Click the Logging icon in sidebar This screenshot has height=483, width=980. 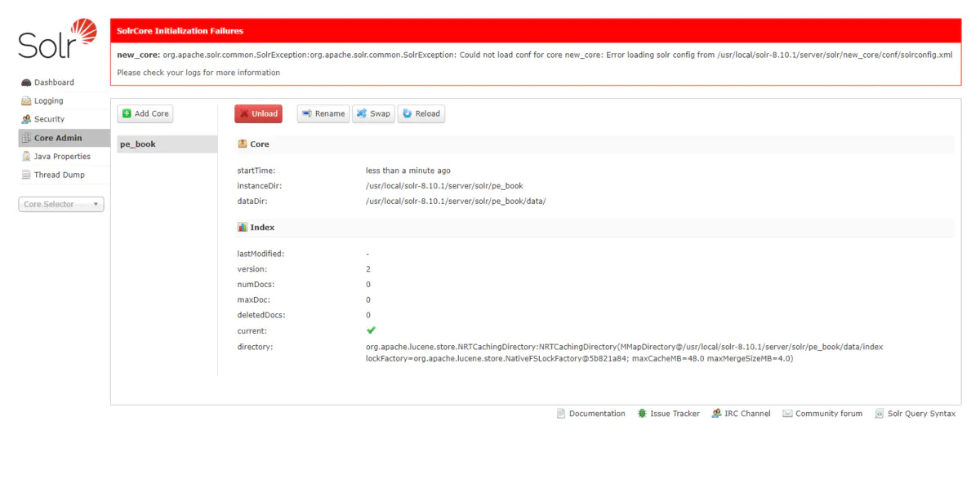26,101
